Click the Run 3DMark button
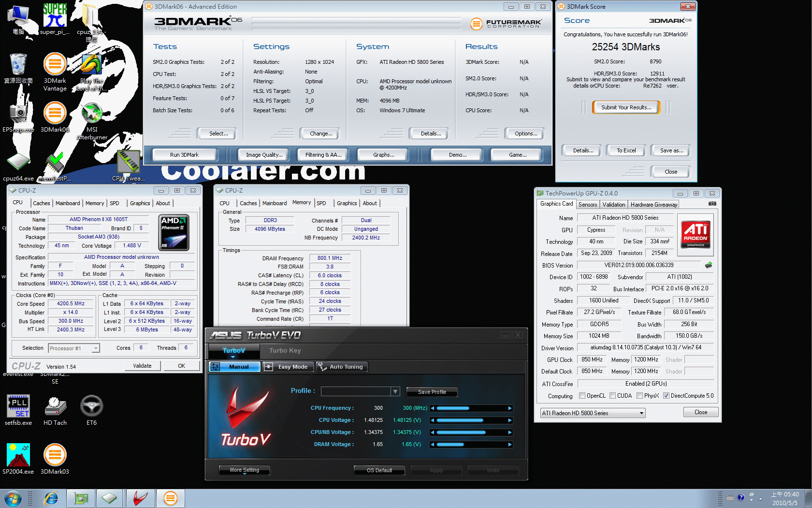812x508 pixels. 184,155
